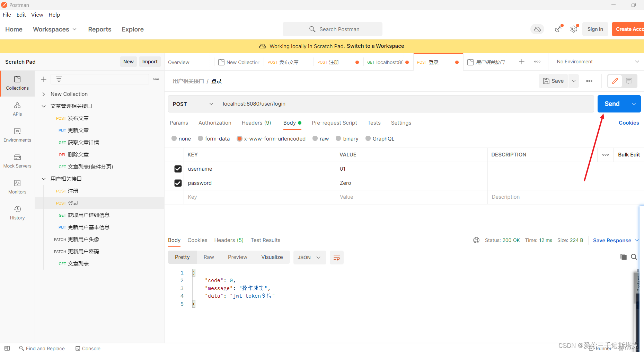
Task: Click the Import button
Action: click(x=150, y=62)
